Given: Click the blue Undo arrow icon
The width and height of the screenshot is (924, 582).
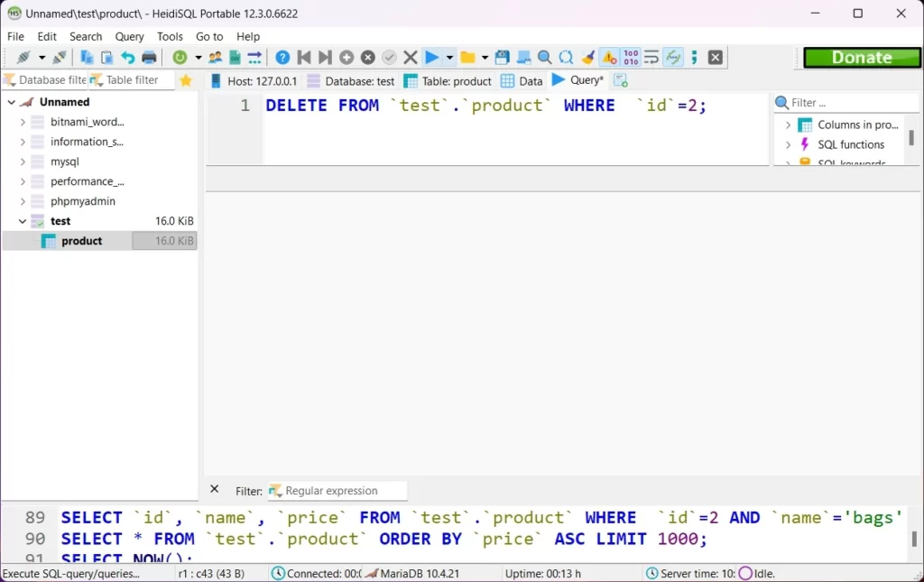Looking at the screenshot, I should pos(127,57).
